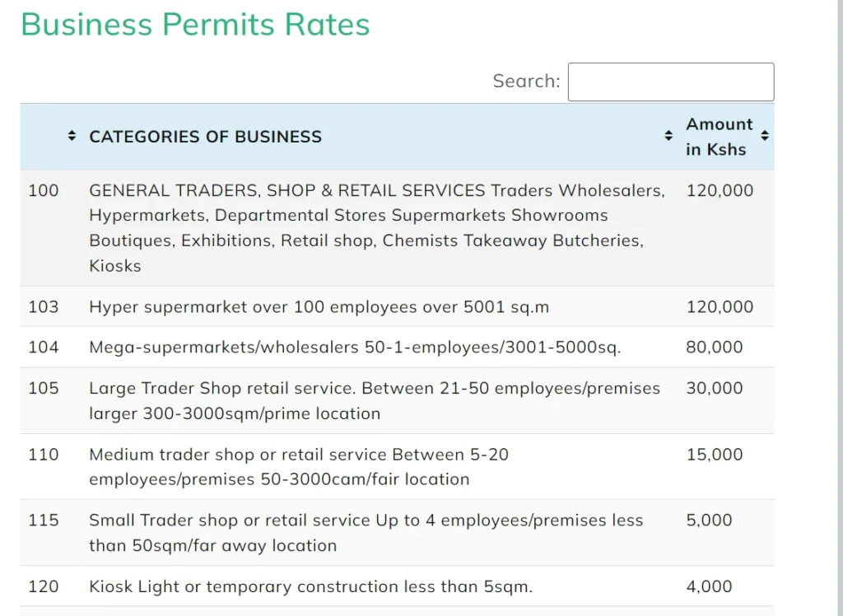Select row code 100

pos(44,191)
